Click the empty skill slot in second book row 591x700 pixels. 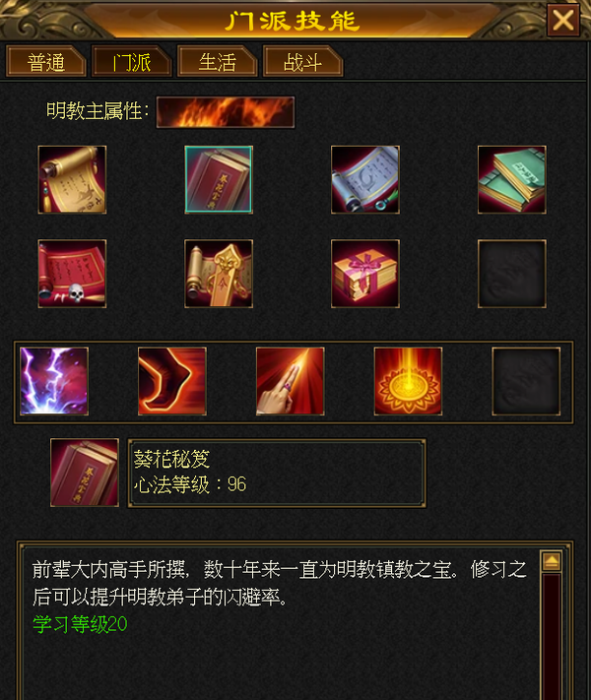point(512,274)
